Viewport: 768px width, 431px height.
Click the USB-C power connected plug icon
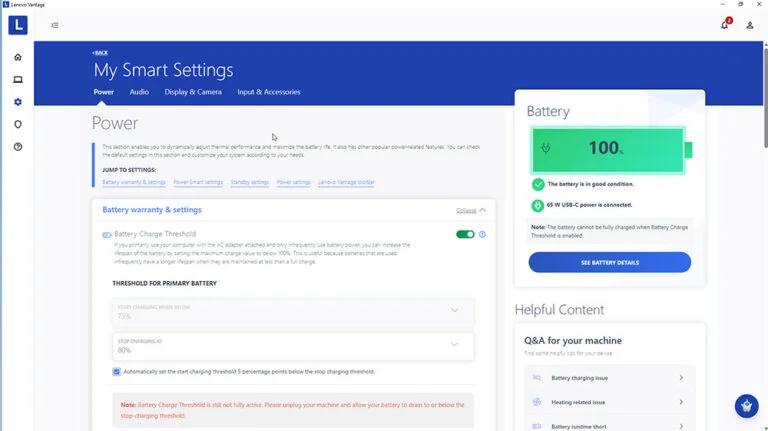click(x=538, y=205)
